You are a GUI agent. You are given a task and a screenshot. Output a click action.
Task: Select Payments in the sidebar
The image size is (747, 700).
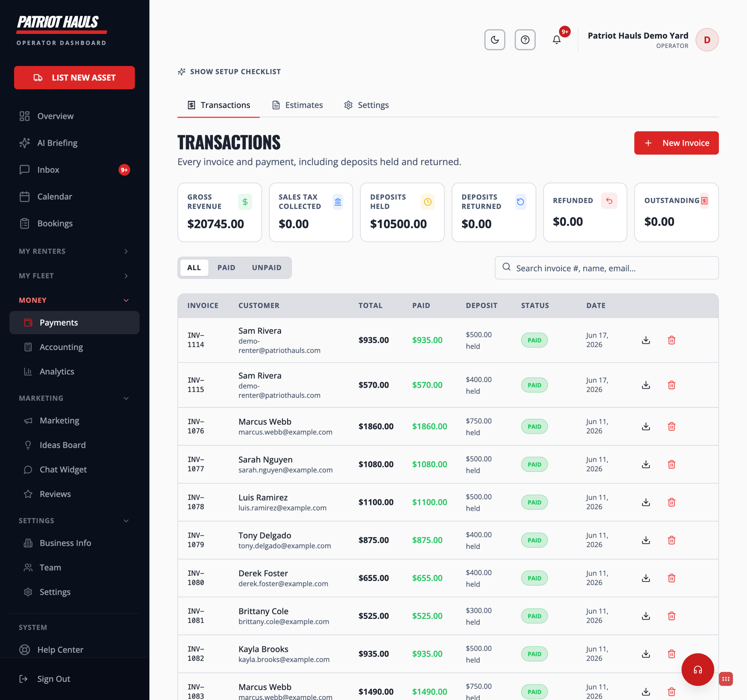click(74, 322)
